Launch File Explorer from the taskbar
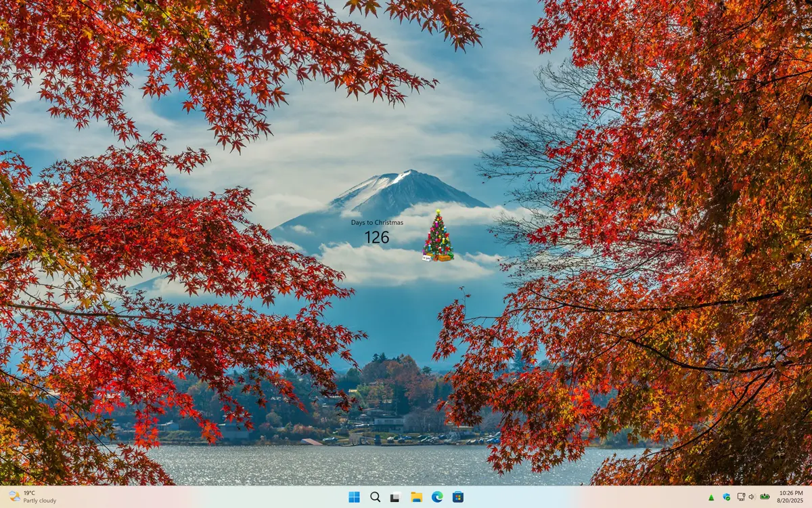 [416, 497]
